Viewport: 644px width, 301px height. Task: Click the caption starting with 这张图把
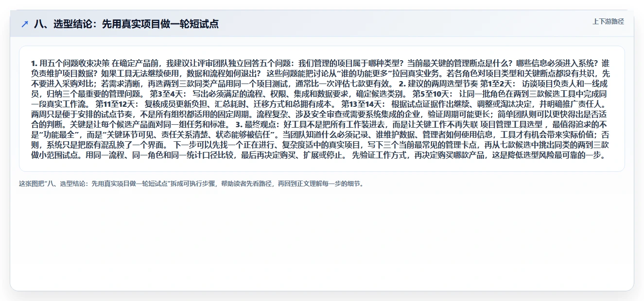pos(191,184)
